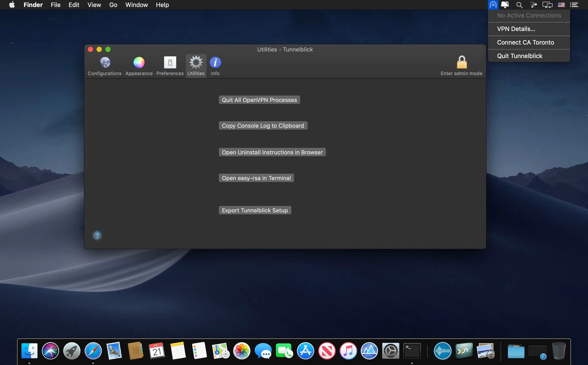Open Uninstall Instructions in Browser
Screen dimensions: 588x365
click(x=272, y=152)
